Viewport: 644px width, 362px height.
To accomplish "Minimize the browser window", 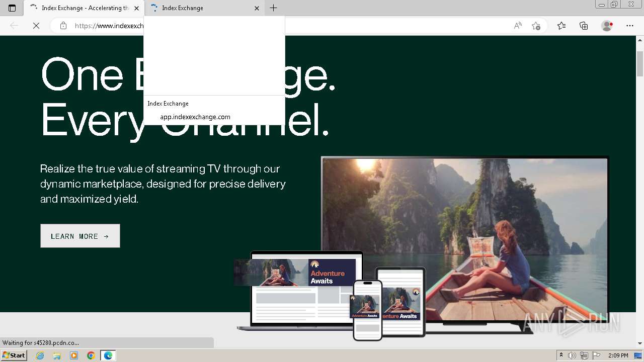I will pos(602,5).
